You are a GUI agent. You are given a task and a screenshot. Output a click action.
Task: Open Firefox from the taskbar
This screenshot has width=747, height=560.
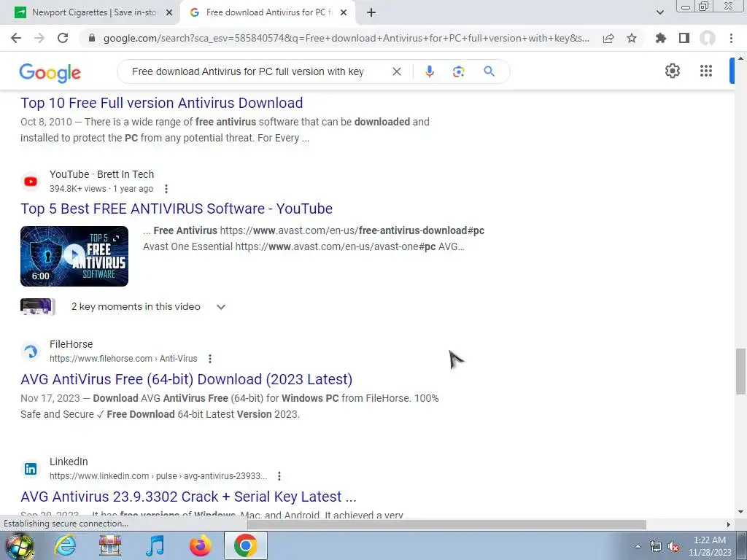pos(200,545)
